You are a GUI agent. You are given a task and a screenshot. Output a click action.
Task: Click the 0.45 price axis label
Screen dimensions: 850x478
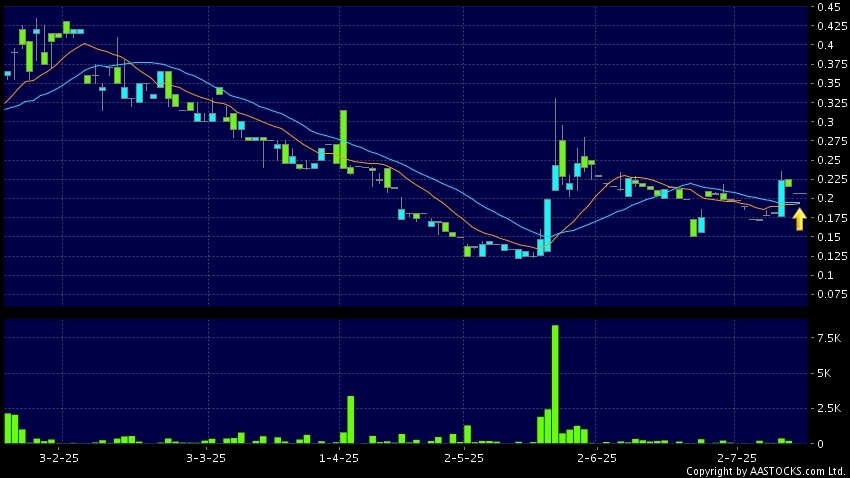[x=828, y=7]
